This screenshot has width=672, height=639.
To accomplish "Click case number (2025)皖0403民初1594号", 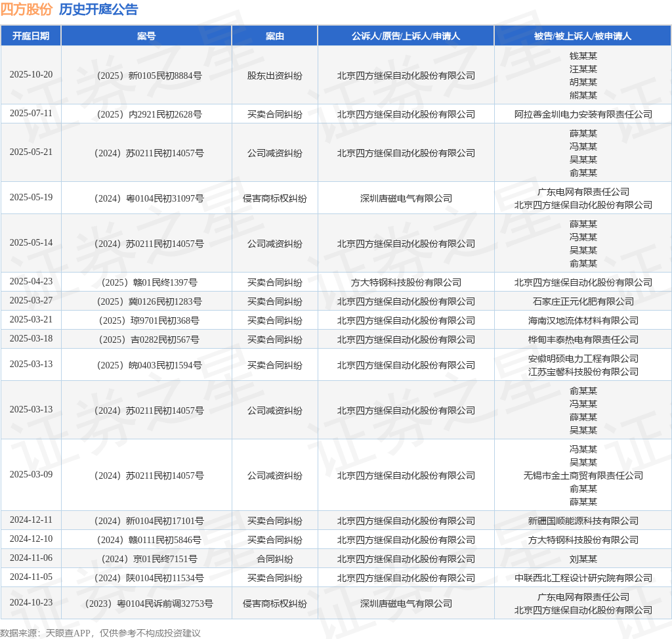I will 149,365.
